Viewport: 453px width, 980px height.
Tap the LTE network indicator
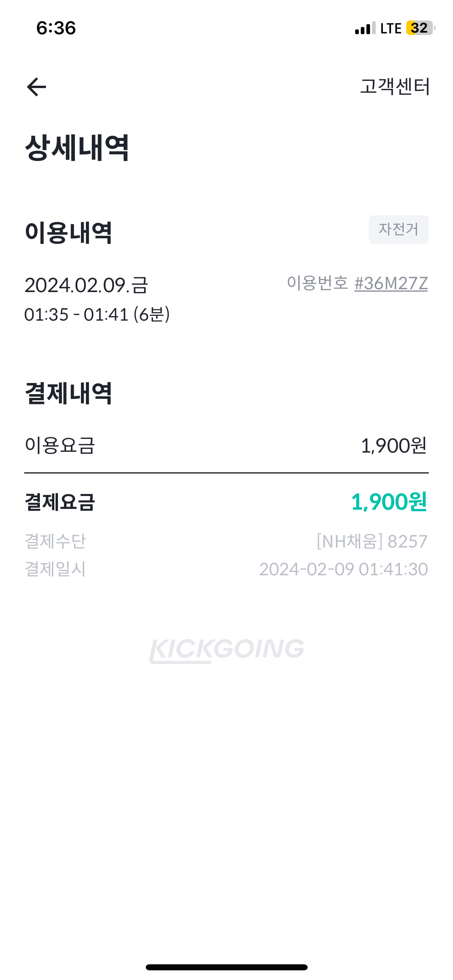pyautogui.click(x=391, y=29)
